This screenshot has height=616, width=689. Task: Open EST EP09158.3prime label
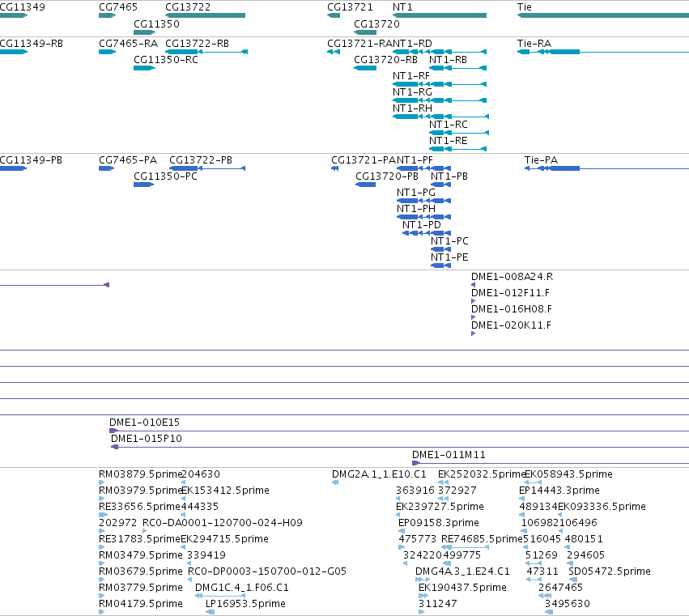coord(439,523)
